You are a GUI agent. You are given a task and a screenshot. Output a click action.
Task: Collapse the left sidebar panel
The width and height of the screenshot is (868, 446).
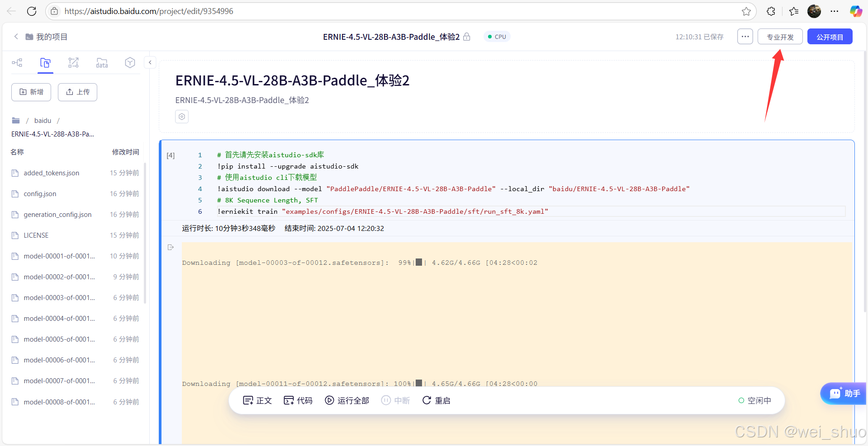150,62
